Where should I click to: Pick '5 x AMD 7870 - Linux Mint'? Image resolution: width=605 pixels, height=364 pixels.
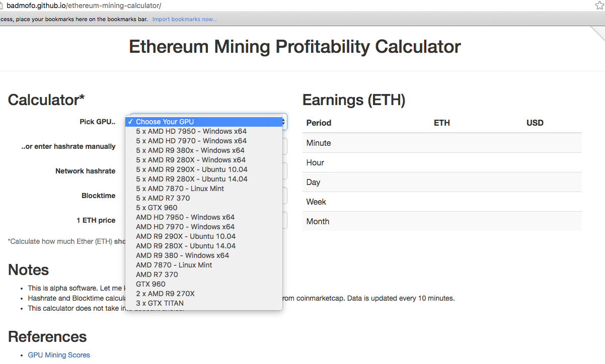(204, 189)
